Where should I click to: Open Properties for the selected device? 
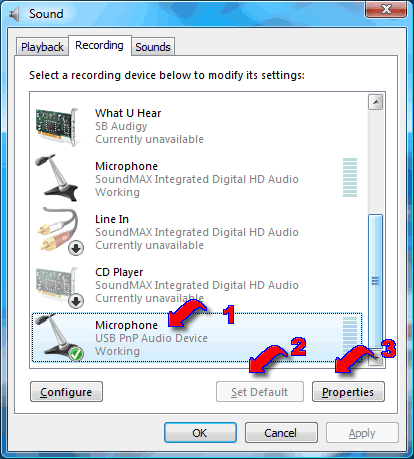pyautogui.click(x=348, y=392)
